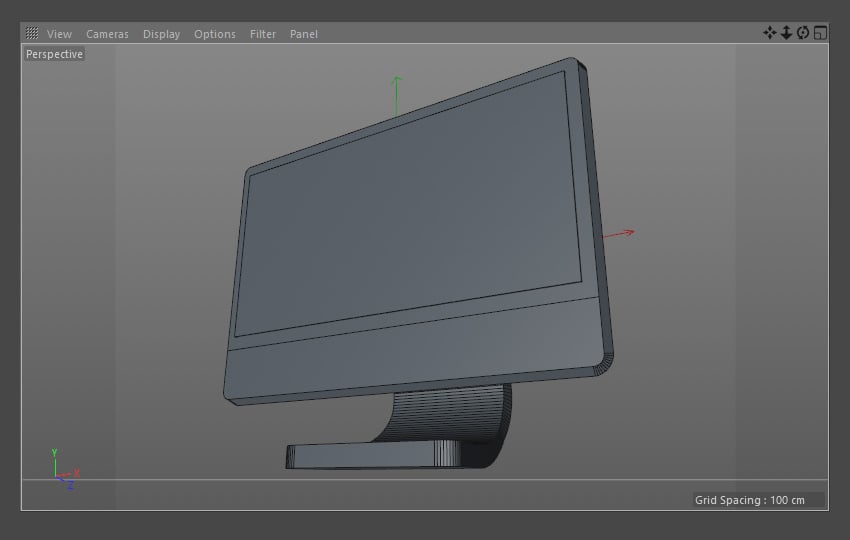850x540 pixels.
Task: Open the Filter menu
Action: 262,34
